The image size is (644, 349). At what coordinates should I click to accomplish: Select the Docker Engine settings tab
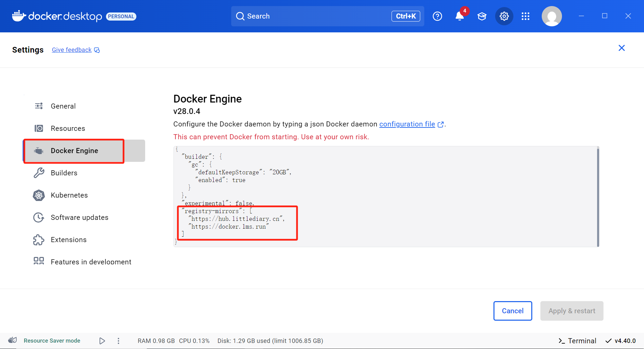(84, 151)
